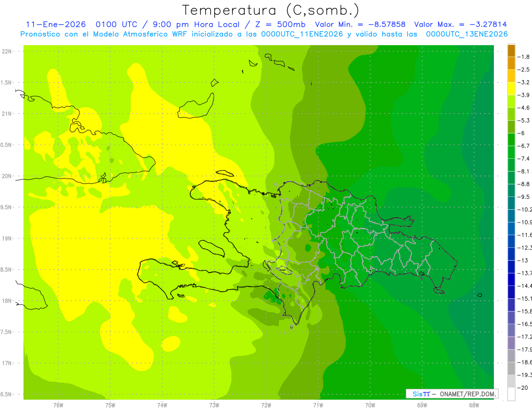Click the "-7.4" colorbar label
Image resolution: width=532 pixels, height=411 pixels.
pyautogui.click(x=524, y=158)
